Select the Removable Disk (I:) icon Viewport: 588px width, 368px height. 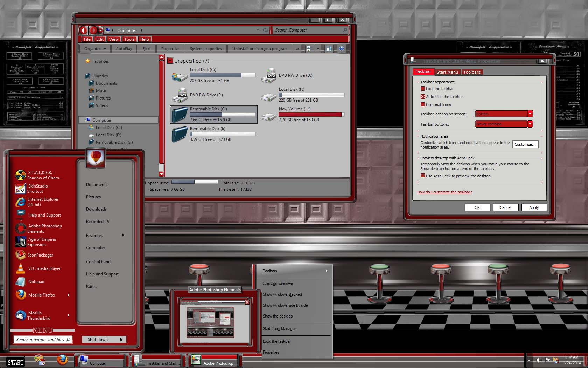(179, 134)
